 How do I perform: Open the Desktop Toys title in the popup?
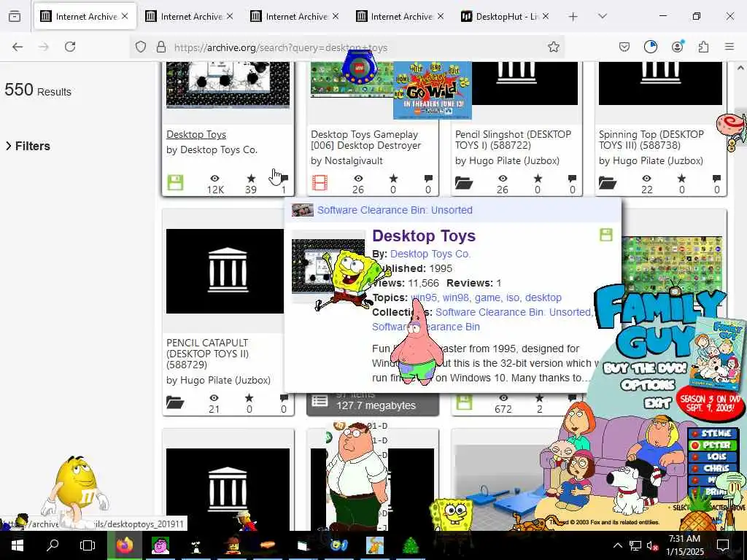point(424,236)
